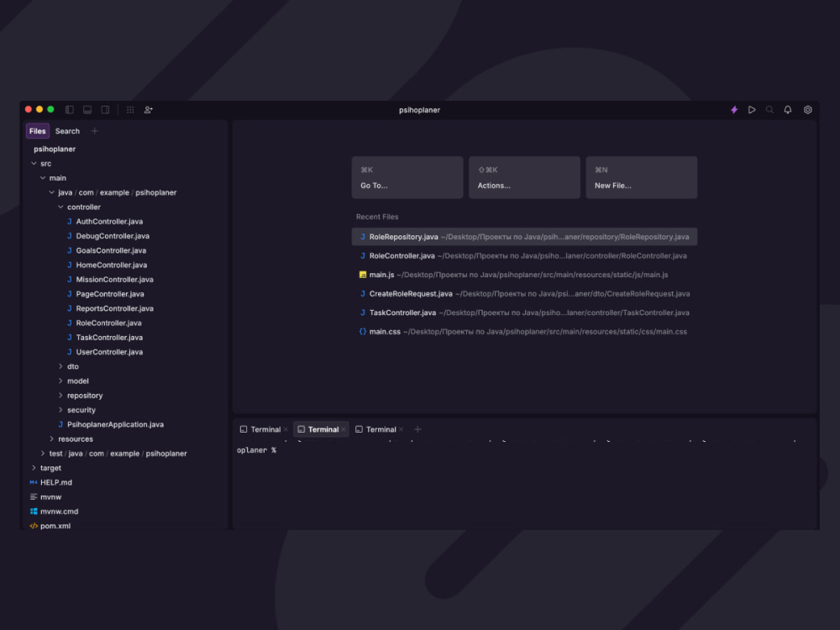Viewport: 840px width, 630px height.
Task: Open recent file CreateRoleRequest.java
Action: point(524,293)
